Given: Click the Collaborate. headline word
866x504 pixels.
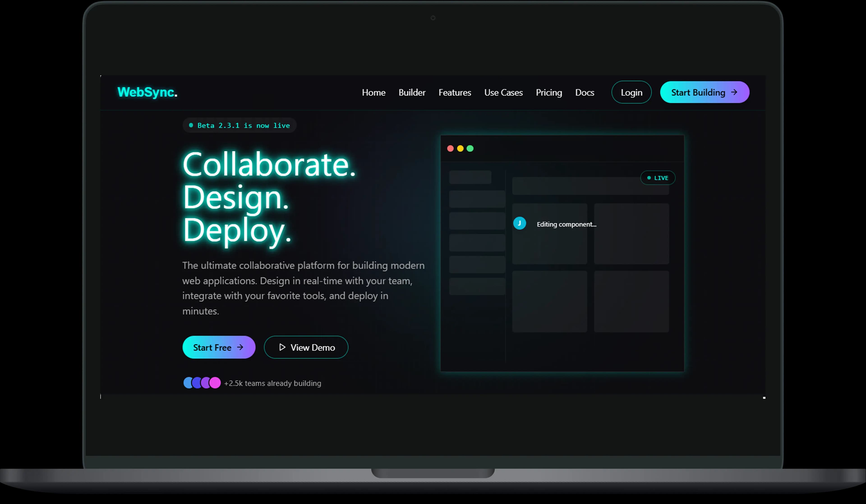Looking at the screenshot, I should [x=269, y=165].
